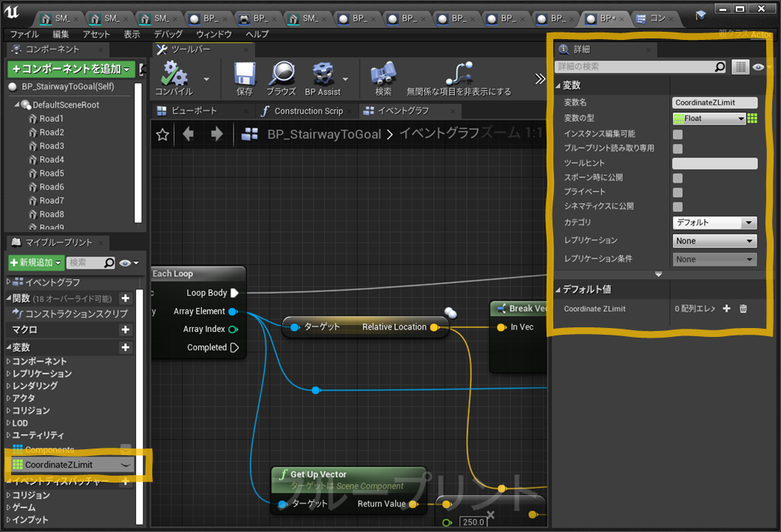781x532 pixels.
Task: Add an element to Coordinate ZLimit array
Action: click(x=727, y=309)
